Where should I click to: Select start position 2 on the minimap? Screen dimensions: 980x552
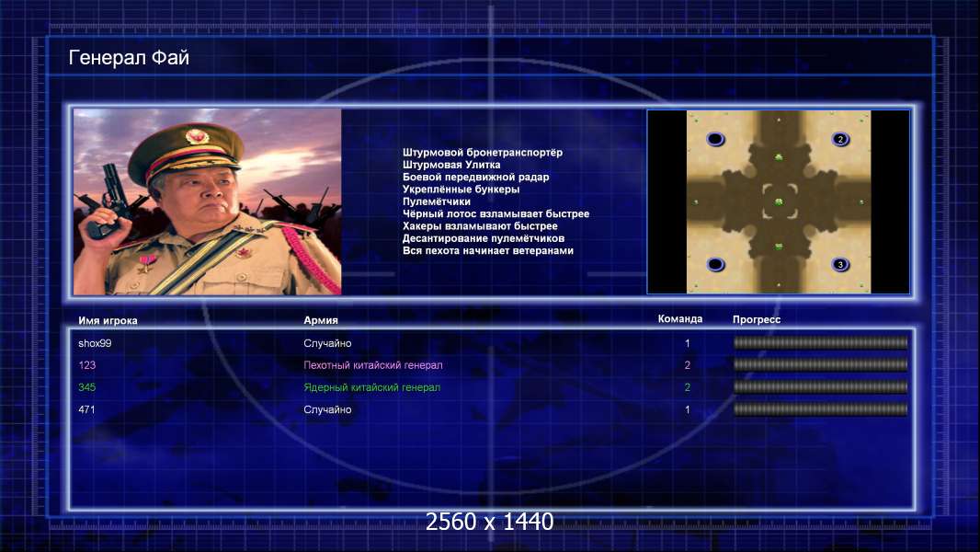point(840,139)
